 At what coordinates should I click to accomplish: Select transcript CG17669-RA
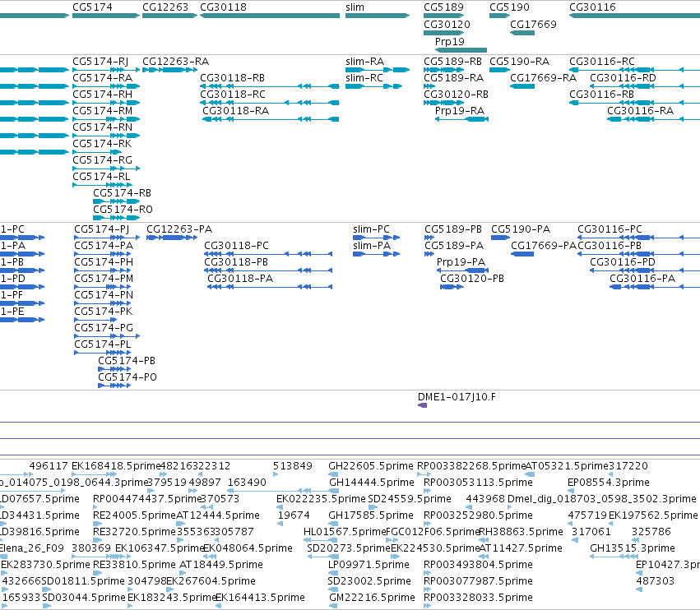(x=544, y=77)
